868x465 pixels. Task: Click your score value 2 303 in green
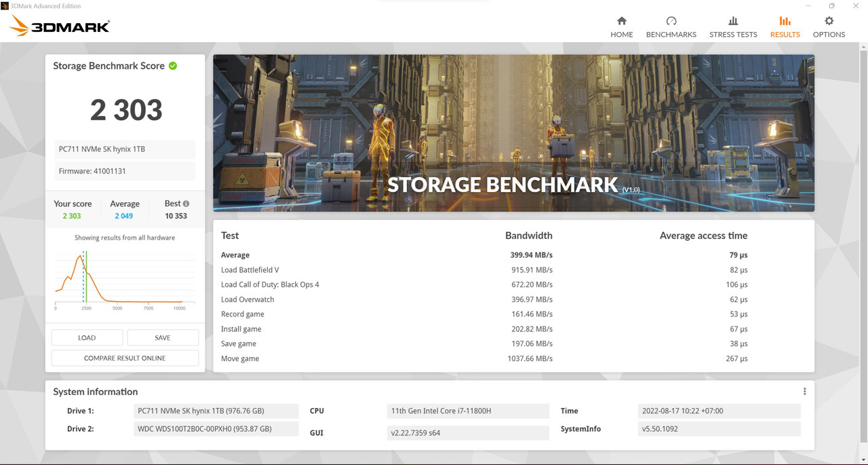[71, 216]
